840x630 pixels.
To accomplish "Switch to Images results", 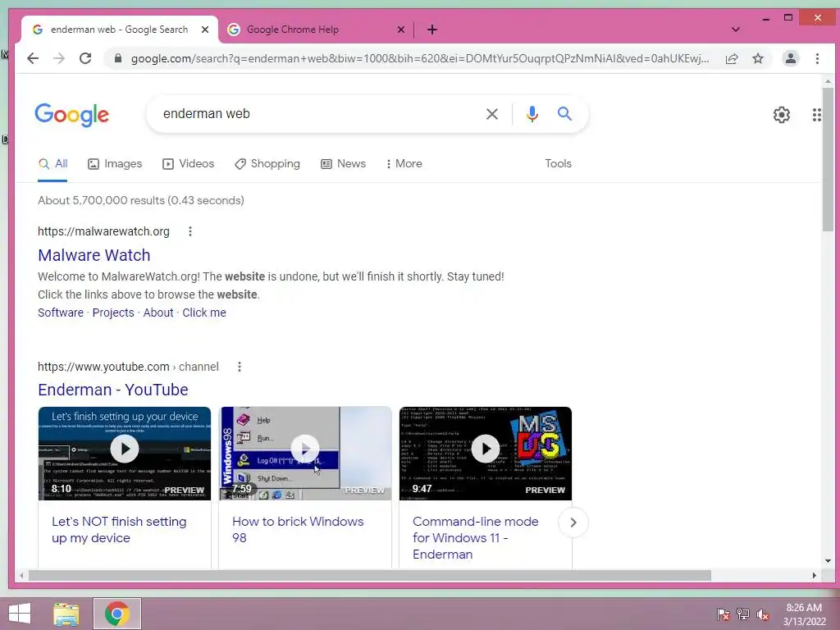I will coord(115,164).
